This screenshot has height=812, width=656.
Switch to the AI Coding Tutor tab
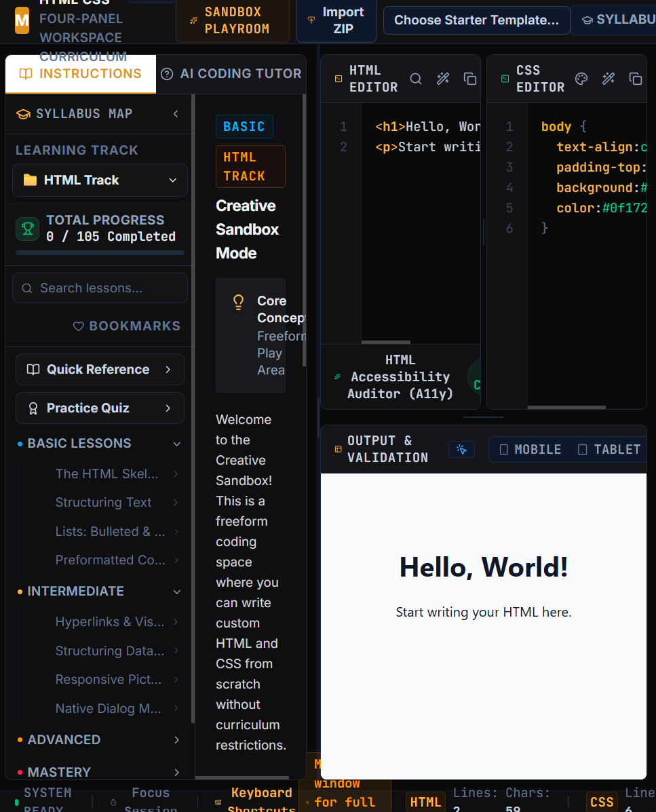[231, 74]
